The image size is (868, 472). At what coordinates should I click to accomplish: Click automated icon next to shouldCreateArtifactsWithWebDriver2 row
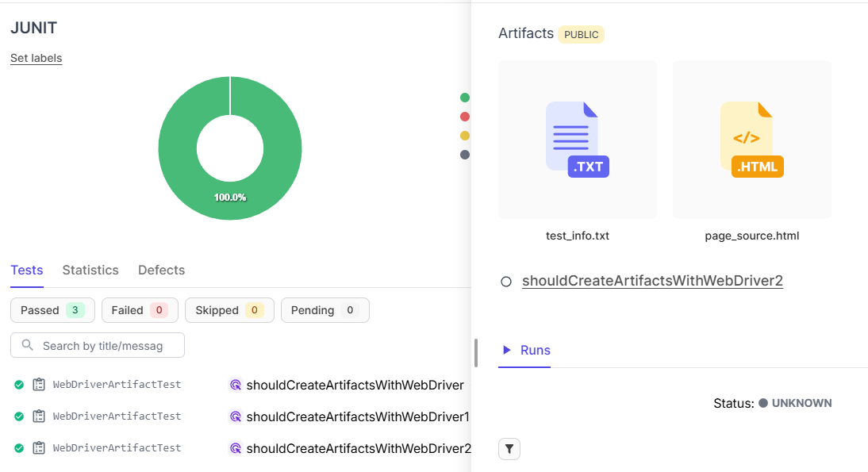pos(235,448)
